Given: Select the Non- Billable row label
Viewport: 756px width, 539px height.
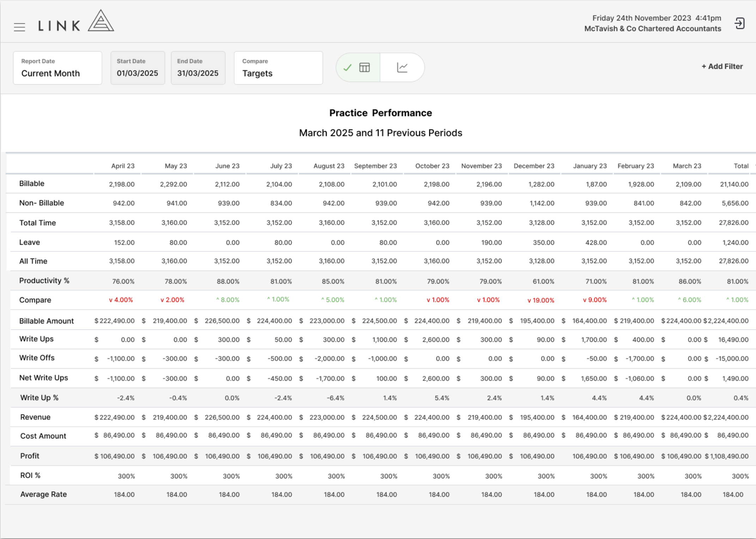Looking at the screenshot, I should pos(42,203).
